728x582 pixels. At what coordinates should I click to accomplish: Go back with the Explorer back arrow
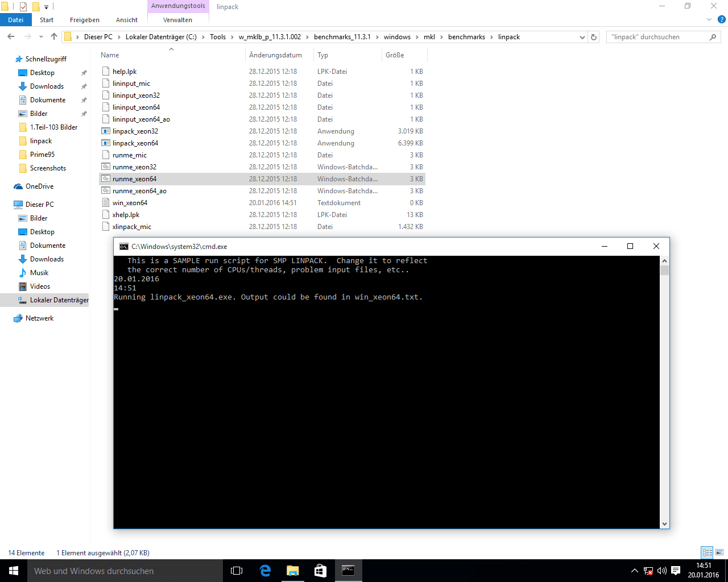click(11, 37)
